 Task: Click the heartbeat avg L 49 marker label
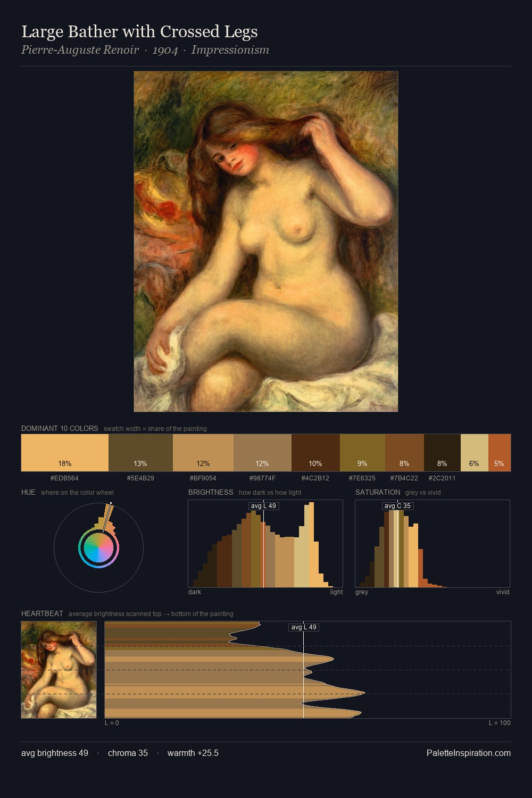(x=304, y=627)
